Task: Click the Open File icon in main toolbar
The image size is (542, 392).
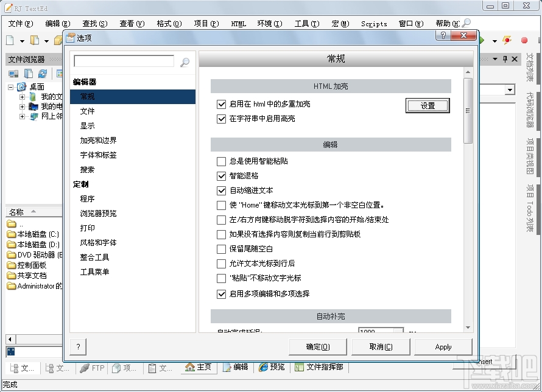Action: (x=35, y=40)
